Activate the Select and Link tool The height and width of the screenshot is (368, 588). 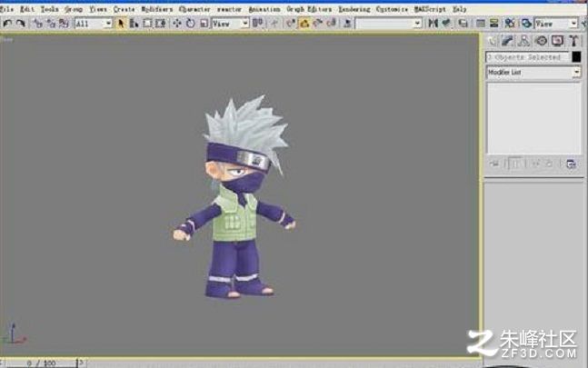(x=38, y=24)
